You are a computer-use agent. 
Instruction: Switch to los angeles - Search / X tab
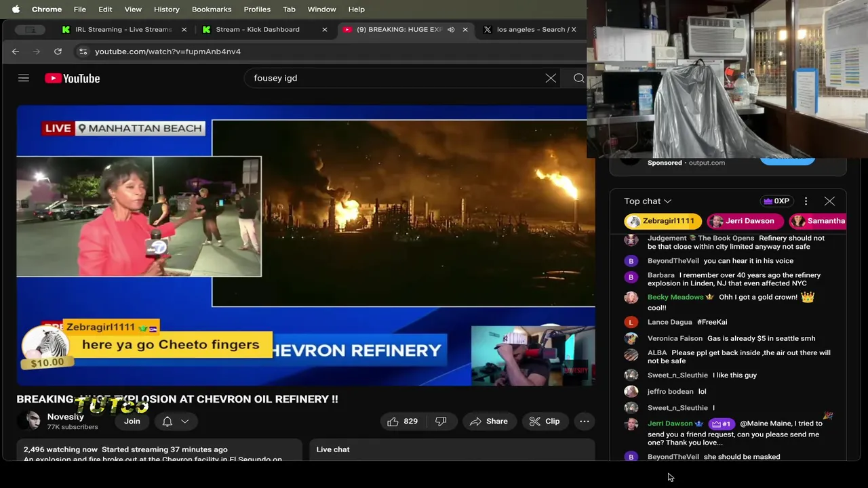[536, 30]
